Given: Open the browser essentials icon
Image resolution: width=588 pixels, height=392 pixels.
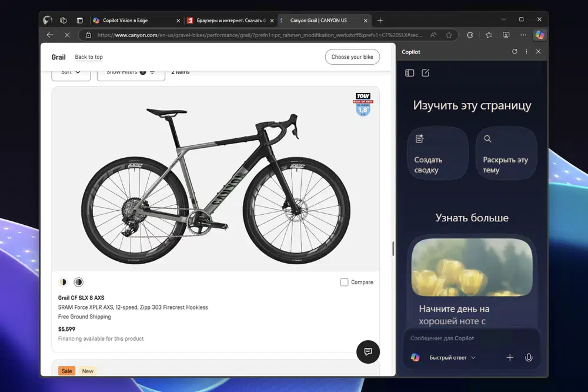Looking at the screenshot, I should tap(506, 35).
